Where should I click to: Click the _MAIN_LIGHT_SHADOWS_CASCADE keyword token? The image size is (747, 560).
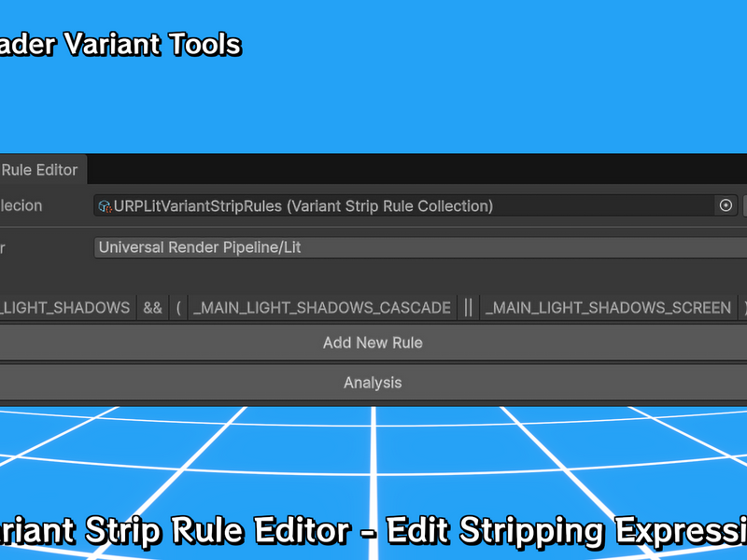322,308
